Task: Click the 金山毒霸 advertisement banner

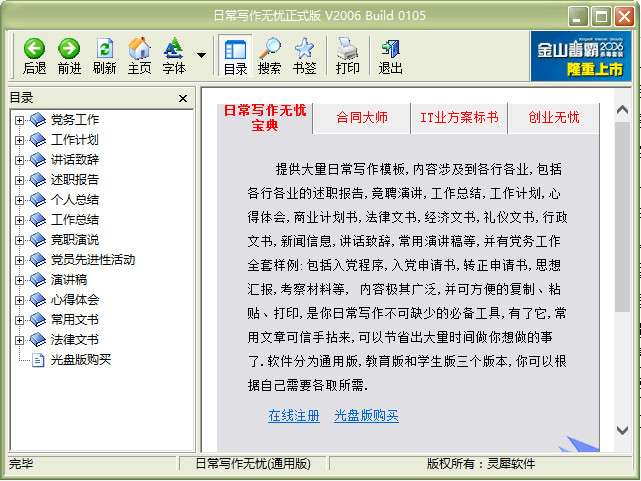Action: (580, 56)
